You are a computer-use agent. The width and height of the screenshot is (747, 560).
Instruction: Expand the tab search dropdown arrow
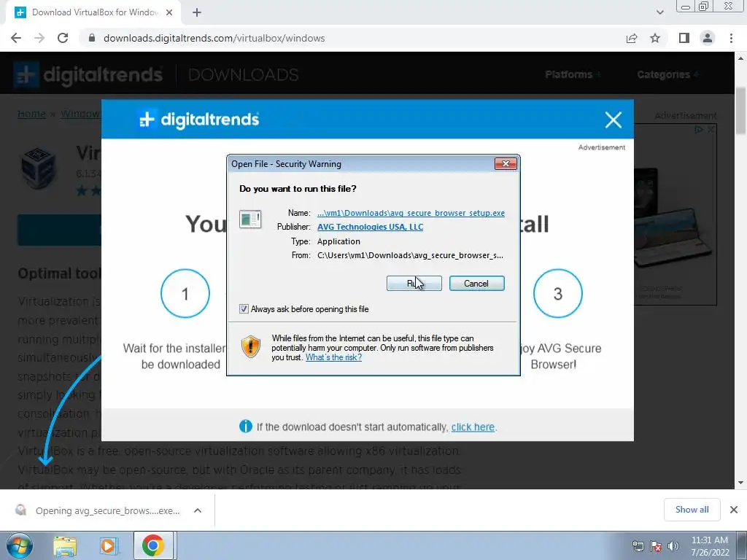click(659, 12)
